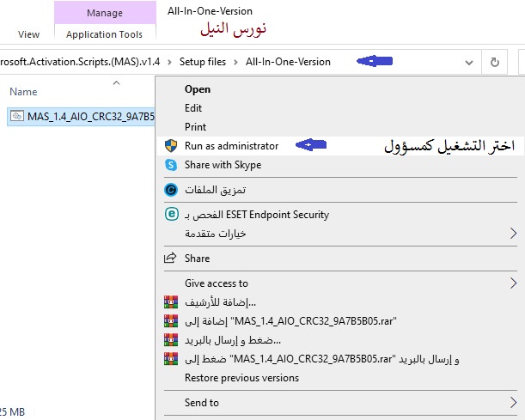
Task: Sort files by Name column header
Action: pyautogui.click(x=23, y=91)
